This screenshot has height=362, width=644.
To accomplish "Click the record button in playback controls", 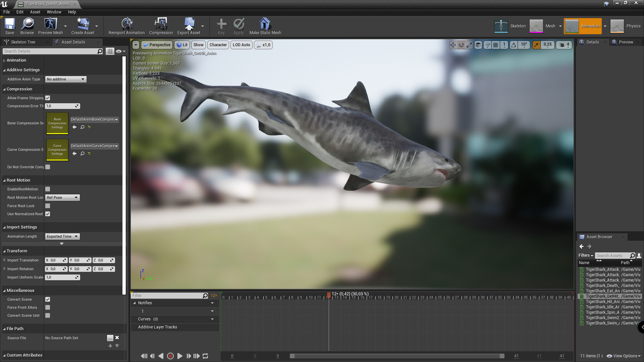I will [x=171, y=356].
